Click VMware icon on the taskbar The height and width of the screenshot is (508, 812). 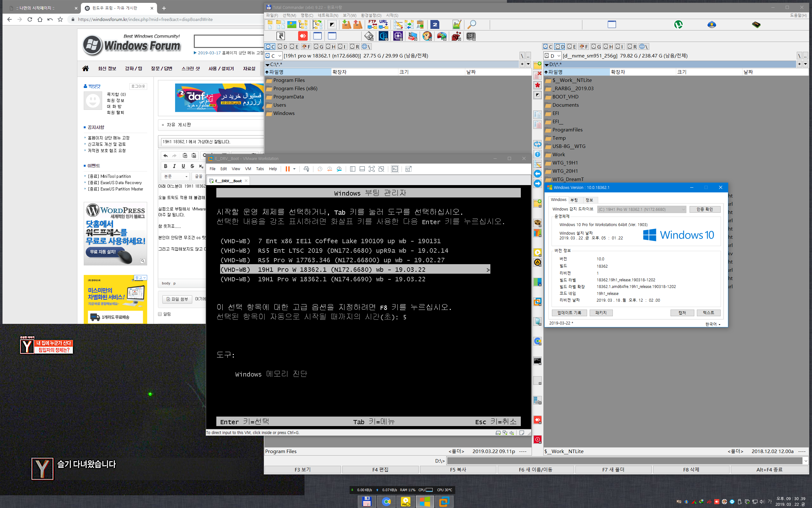(444, 502)
